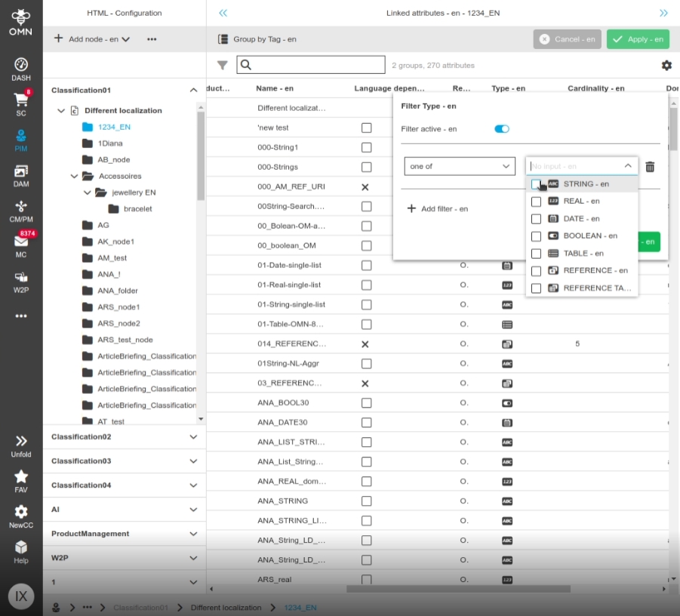The width and height of the screenshot is (680, 616).
Task: Click the Unfold sidebar icon
Action: point(21,446)
